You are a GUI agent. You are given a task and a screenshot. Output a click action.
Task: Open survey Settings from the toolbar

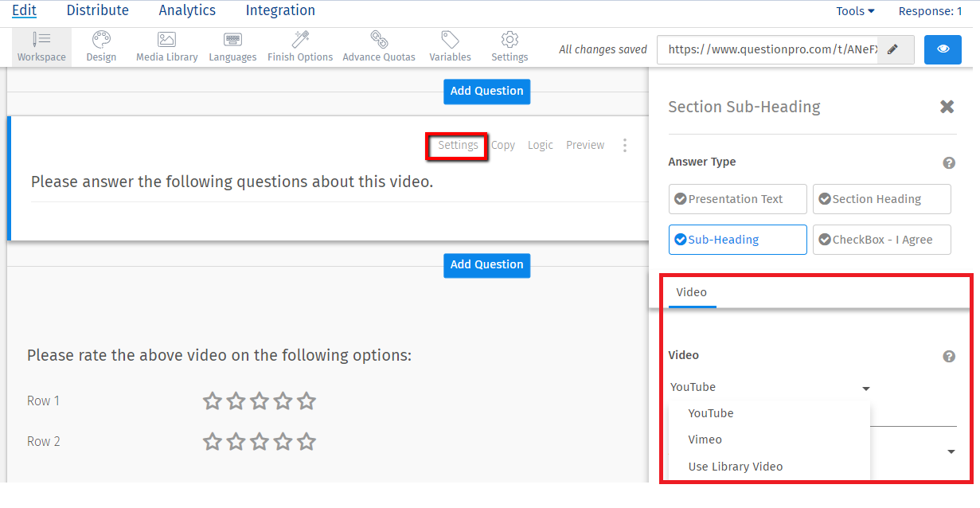tap(509, 46)
